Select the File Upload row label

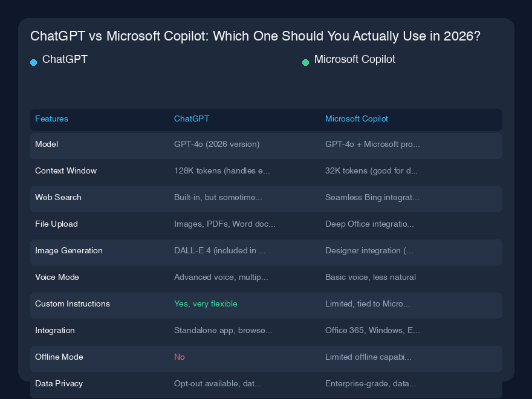click(x=56, y=224)
